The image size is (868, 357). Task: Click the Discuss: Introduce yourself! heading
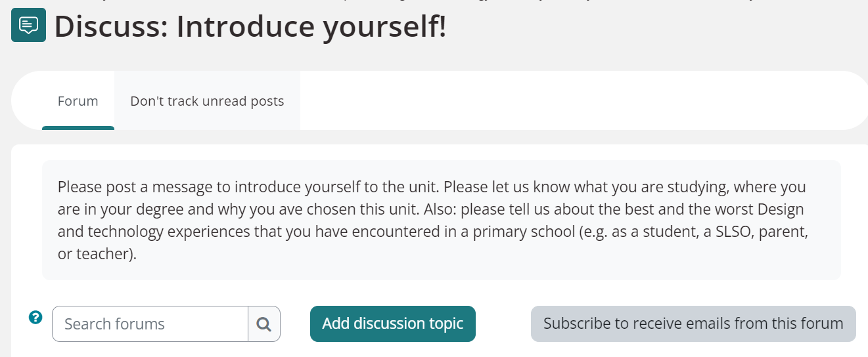[x=250, y=26]
